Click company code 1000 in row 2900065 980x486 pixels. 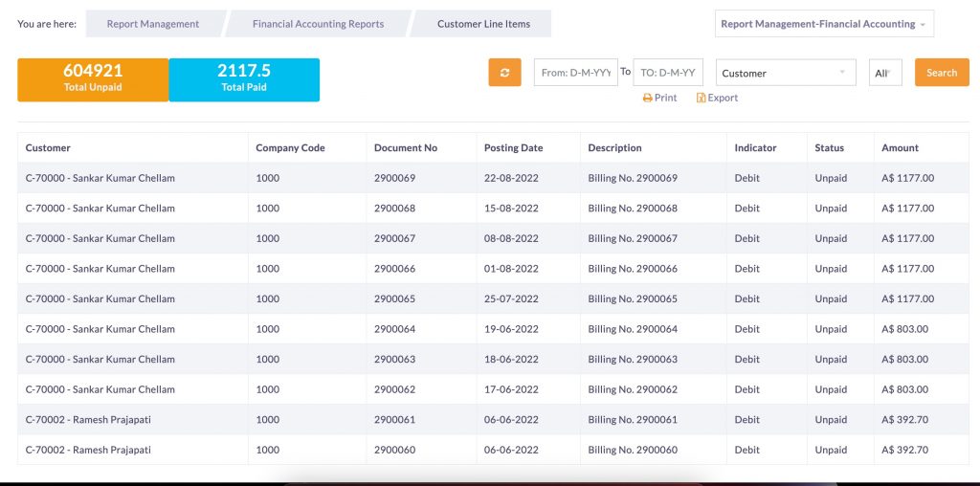click(268, 298)
